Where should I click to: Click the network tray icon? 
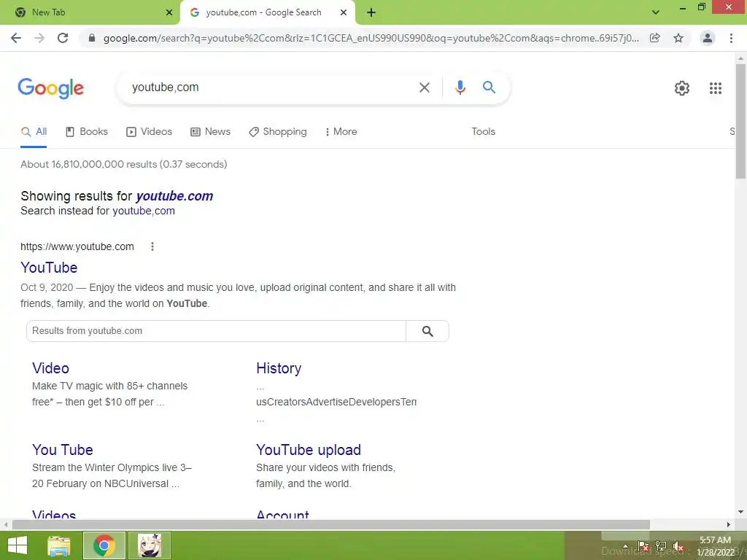click(661, 546)
